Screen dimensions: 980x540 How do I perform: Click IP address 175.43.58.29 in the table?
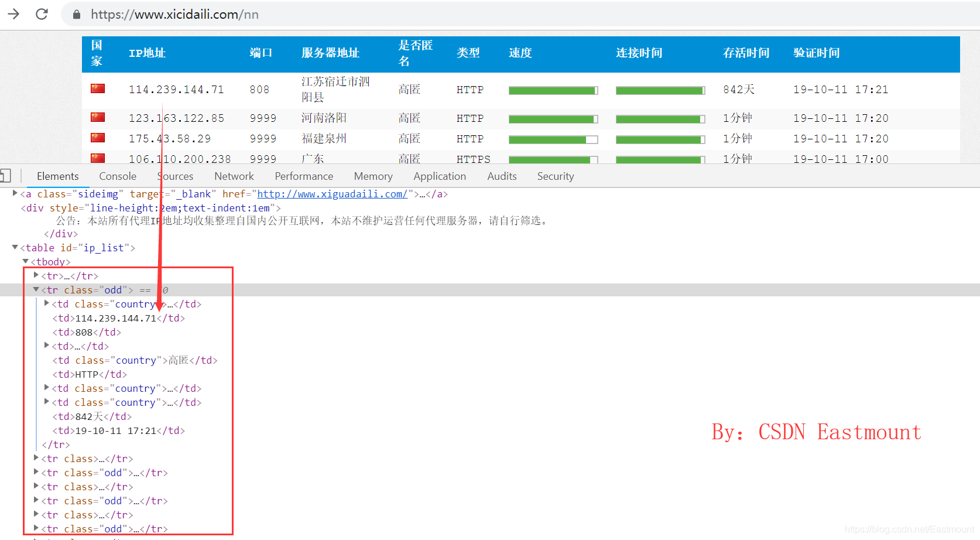[x=170, y=139]
